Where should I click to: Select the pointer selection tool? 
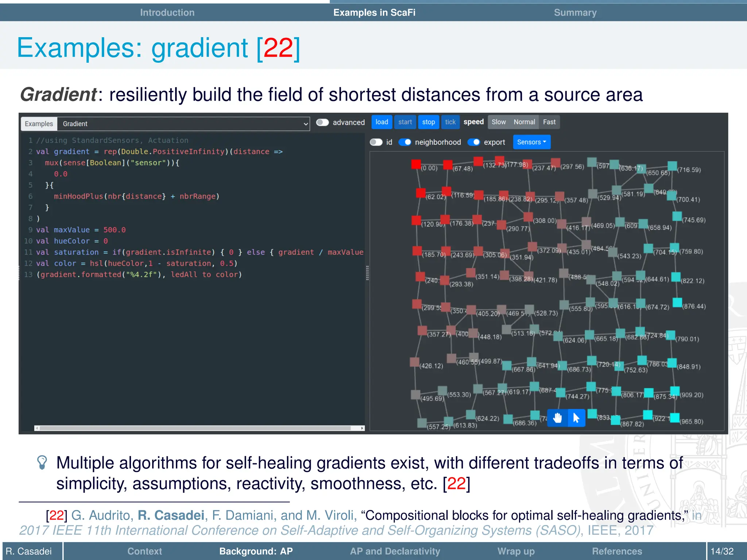tap(576, 417)
